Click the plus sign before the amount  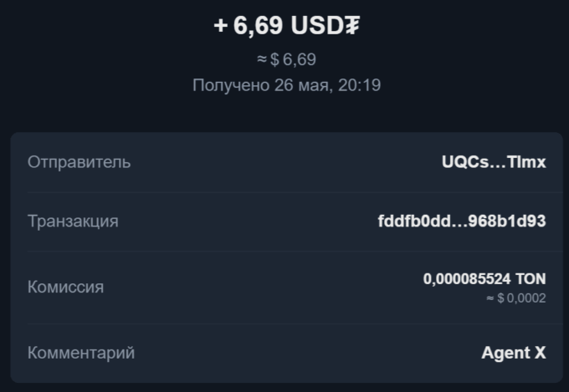[x=221, y=26]
